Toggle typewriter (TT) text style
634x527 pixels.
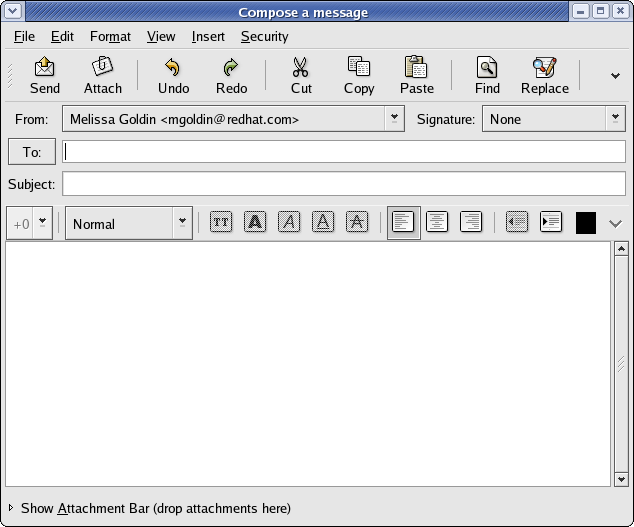[x=221, y=223]
